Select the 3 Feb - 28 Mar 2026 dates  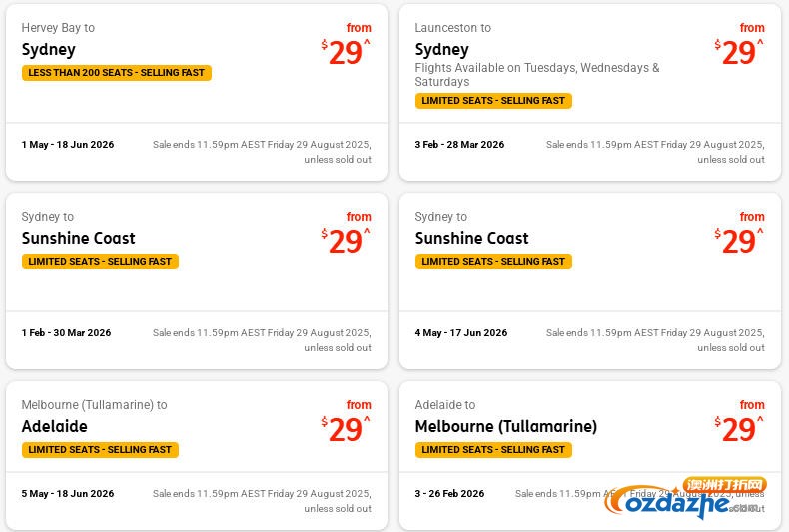(459, 145)
